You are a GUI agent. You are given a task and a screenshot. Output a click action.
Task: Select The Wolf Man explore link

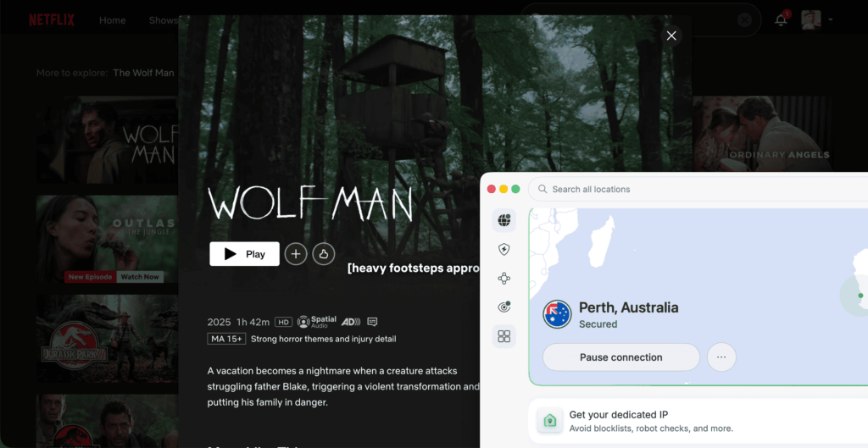coord(143,73)
